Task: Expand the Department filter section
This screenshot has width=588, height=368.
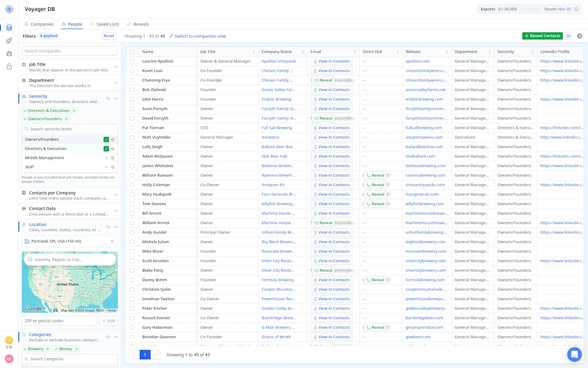Action: 115,83
